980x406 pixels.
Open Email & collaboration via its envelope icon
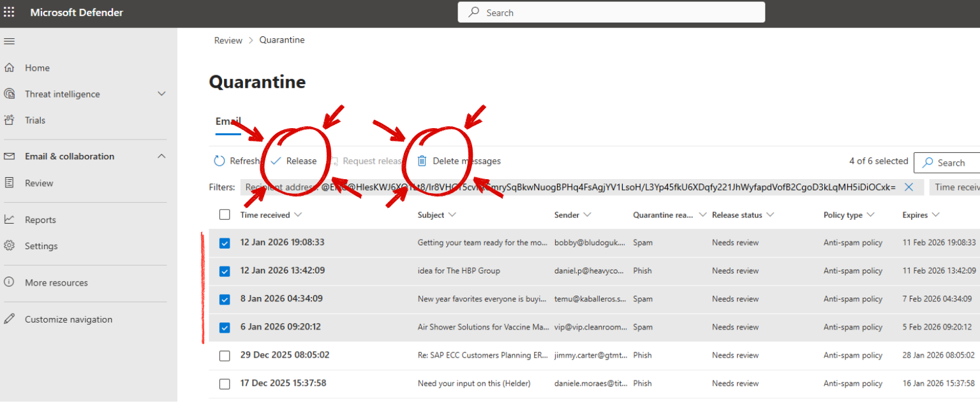11,156
